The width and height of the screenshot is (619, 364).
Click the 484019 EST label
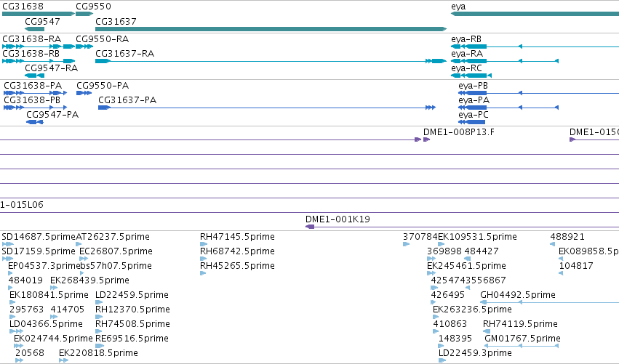[25, 280]
